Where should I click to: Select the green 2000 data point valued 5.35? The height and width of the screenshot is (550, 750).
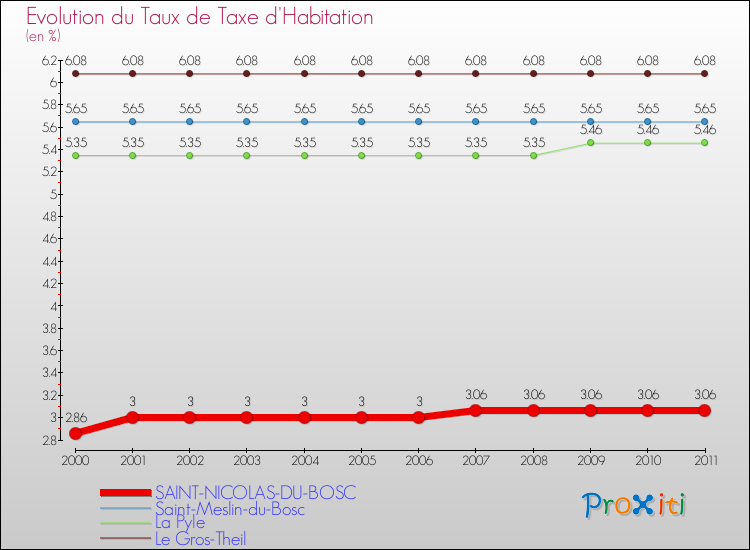coord(76,155)
